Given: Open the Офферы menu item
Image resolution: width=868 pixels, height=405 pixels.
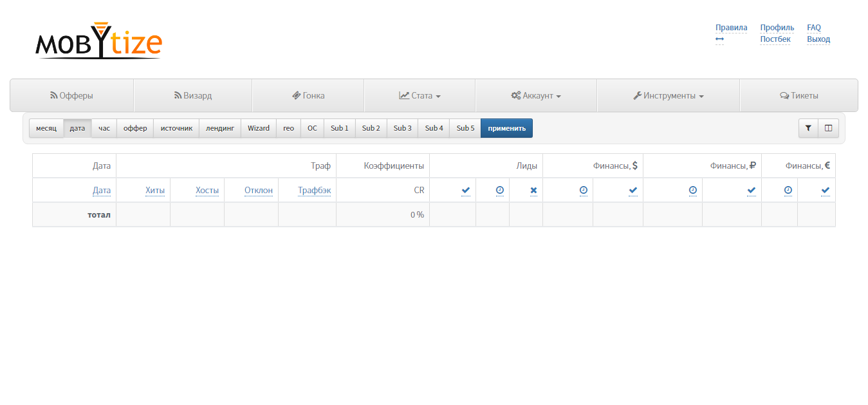Looking at the screenshot, I should [71, 95].
